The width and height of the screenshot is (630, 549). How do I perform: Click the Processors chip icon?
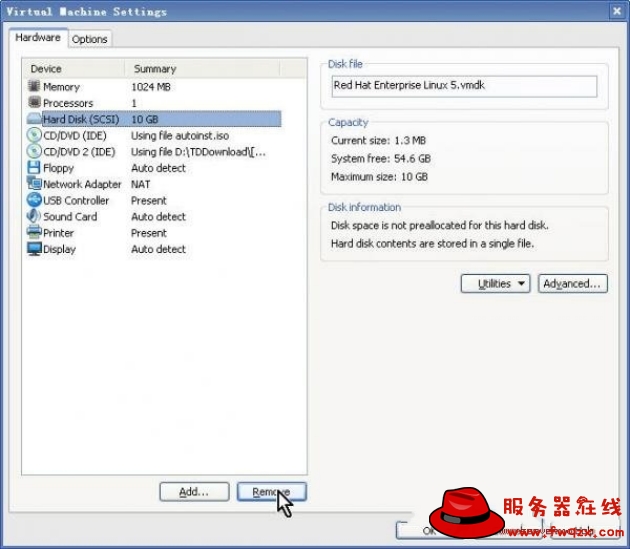pos(34,102)
